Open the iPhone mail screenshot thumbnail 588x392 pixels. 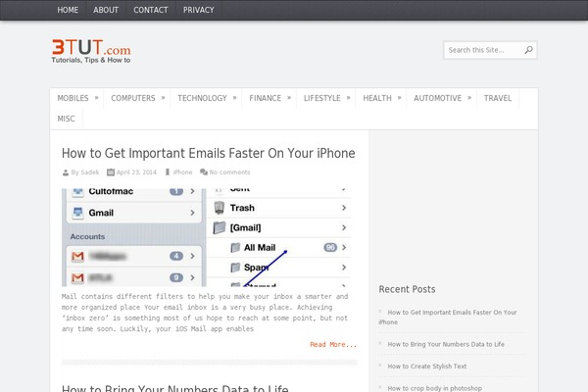pyautogui.click(x=206, y=237)
